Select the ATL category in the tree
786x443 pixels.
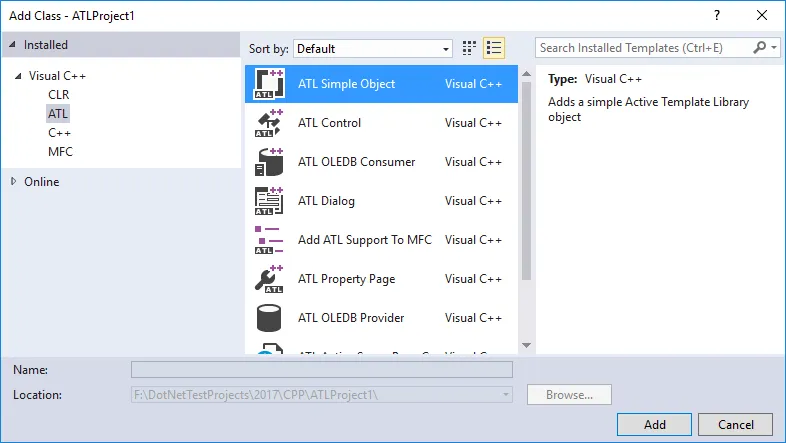[58, 114]
